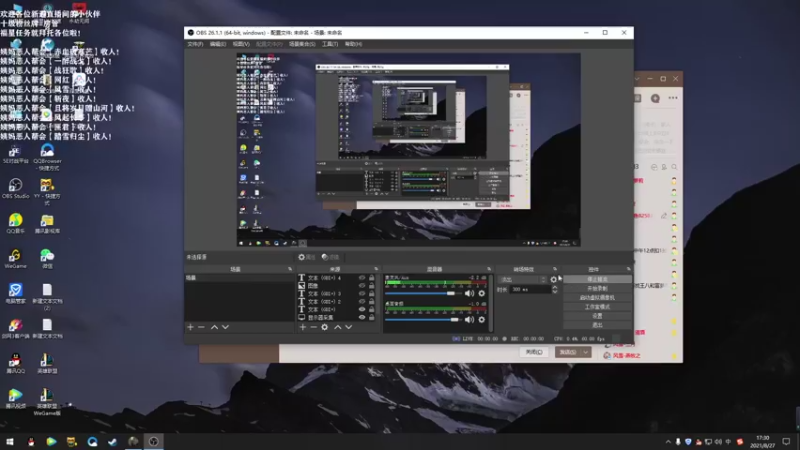800x450 pixels.
Task: Open 视图(V) menu in OBS
Action: tap(241, 44)
